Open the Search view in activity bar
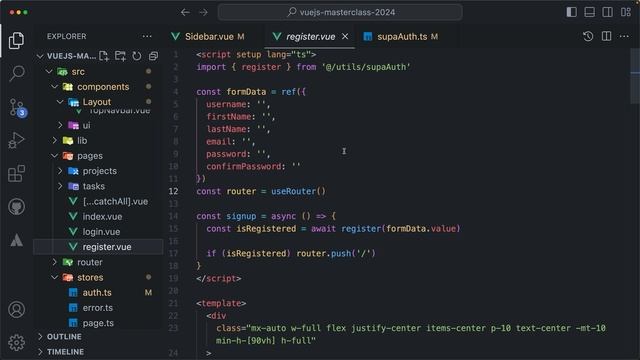Viewport: 640px width, 360px height. (x=16, y=73)
